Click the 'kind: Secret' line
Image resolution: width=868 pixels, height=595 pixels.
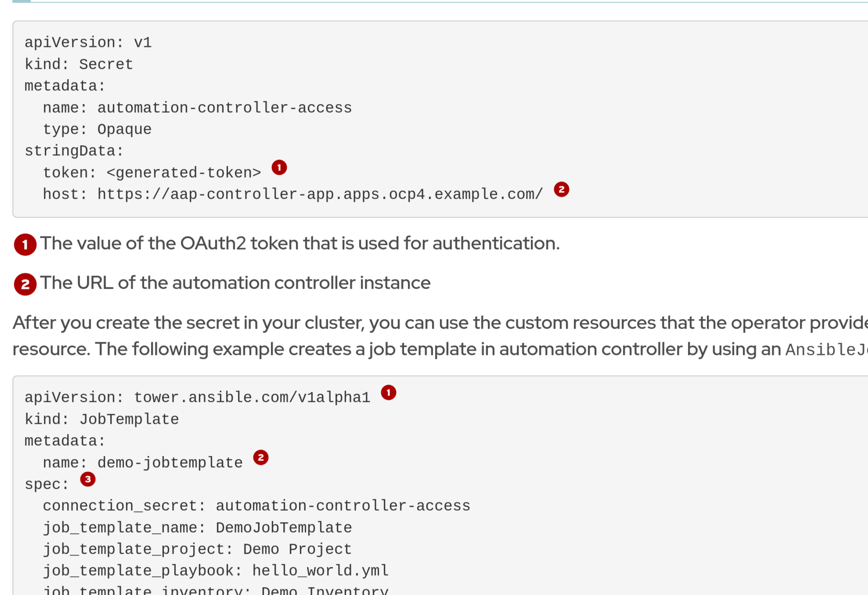point(79,65)
